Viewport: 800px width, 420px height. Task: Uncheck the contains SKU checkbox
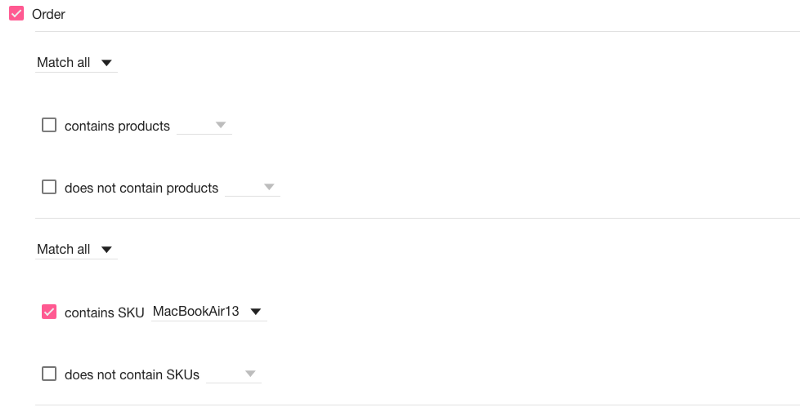click(x=49, y=312)
